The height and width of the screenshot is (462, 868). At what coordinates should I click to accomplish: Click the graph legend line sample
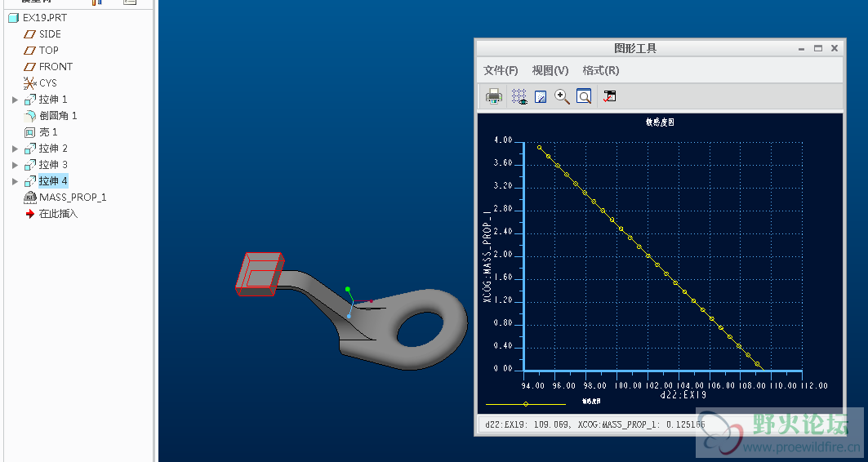525,404
